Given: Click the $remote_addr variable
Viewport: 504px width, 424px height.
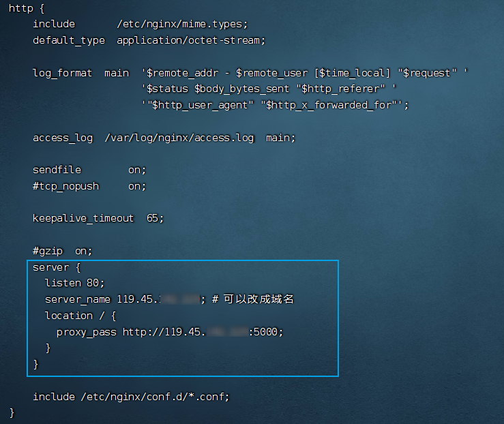Looking at the screenshot, I should click(179, 73).
